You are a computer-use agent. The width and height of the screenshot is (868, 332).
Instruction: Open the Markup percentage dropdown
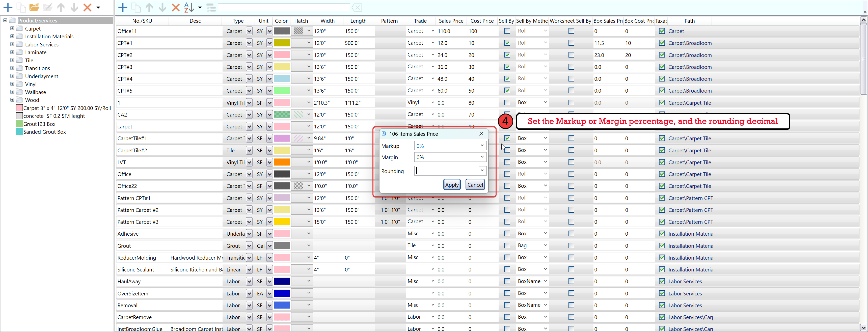coord(482,146)
